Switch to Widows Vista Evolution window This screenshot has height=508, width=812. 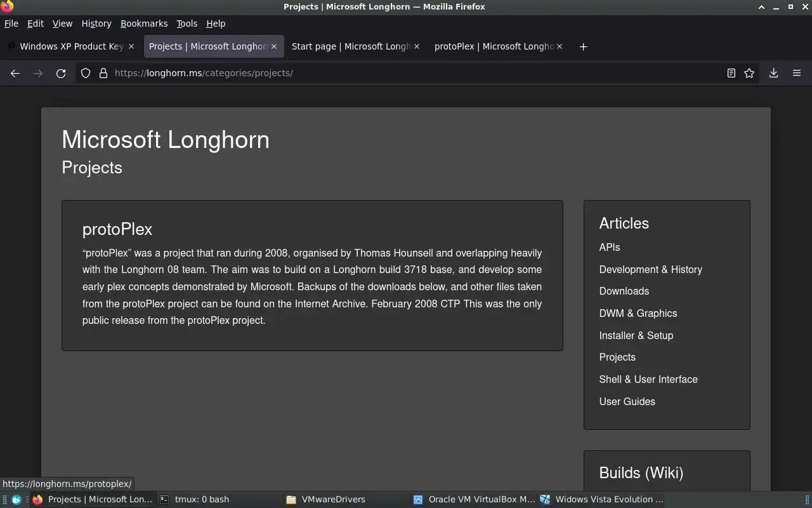click(601, 500)
